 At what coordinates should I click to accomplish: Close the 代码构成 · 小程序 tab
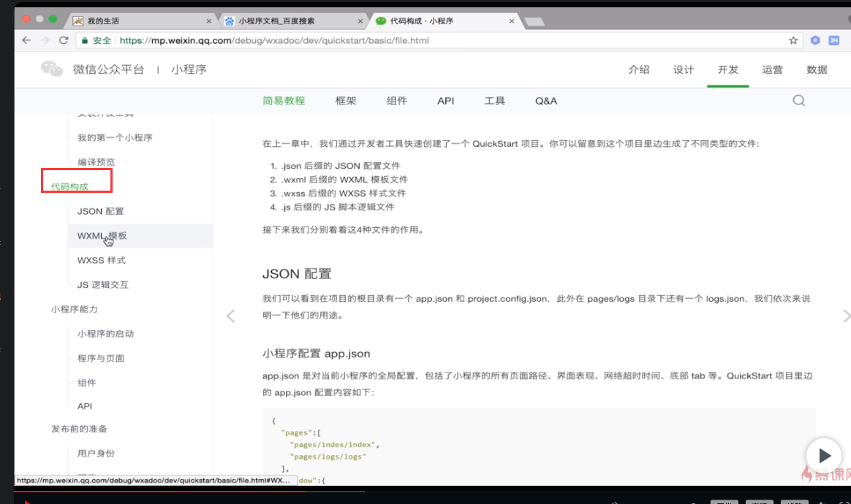[x=512, y=21]
